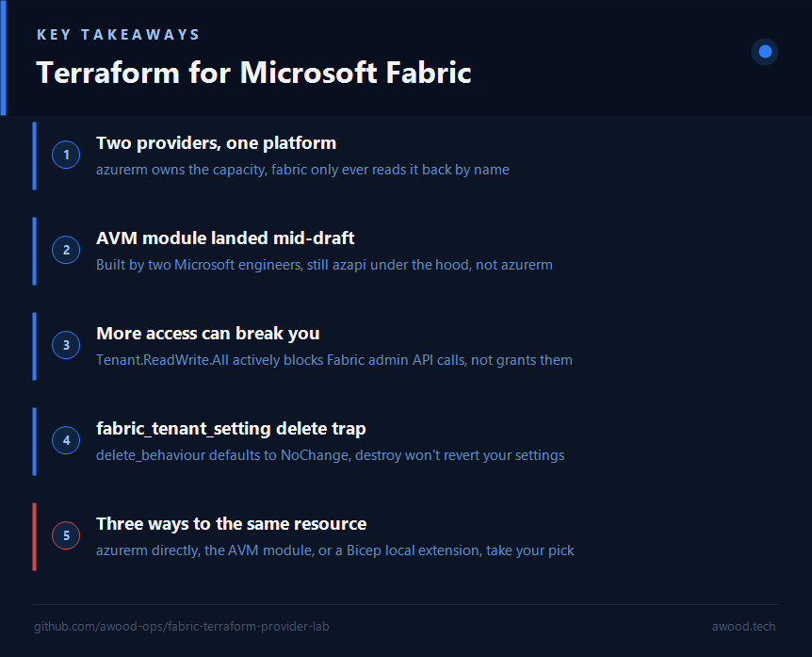Click 'Built by two Microsoft engineers' line
The image size is (812, 657).
coord(324,265)
